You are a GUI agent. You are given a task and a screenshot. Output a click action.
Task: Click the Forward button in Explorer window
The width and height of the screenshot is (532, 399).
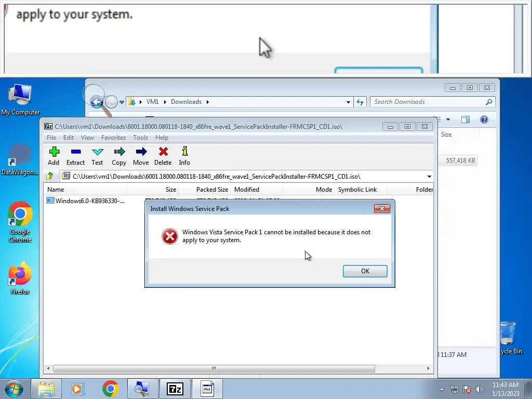pyautogui.click(x=111, y=101)
